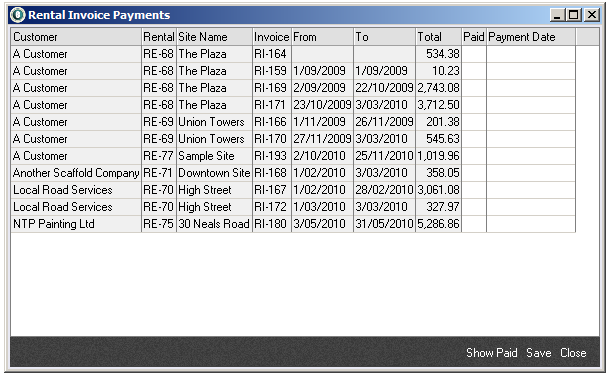
Task: Click From date 23/10/2009
Action: tap(322, 105)
